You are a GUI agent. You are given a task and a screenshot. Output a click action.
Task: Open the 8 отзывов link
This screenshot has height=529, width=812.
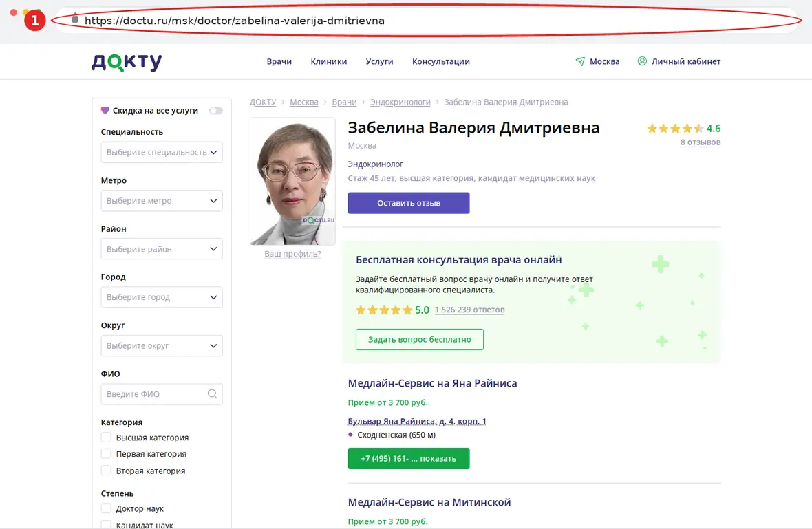(x=700, y=142)
